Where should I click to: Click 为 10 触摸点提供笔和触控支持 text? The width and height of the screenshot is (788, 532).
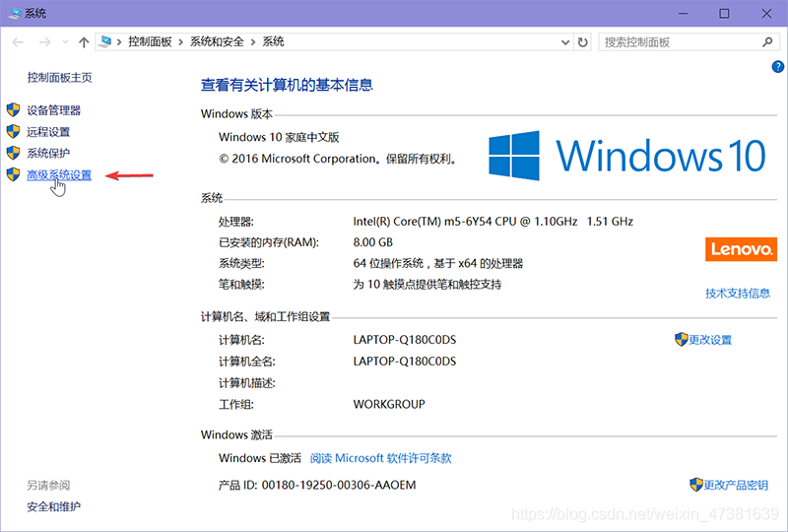[427, 285]
